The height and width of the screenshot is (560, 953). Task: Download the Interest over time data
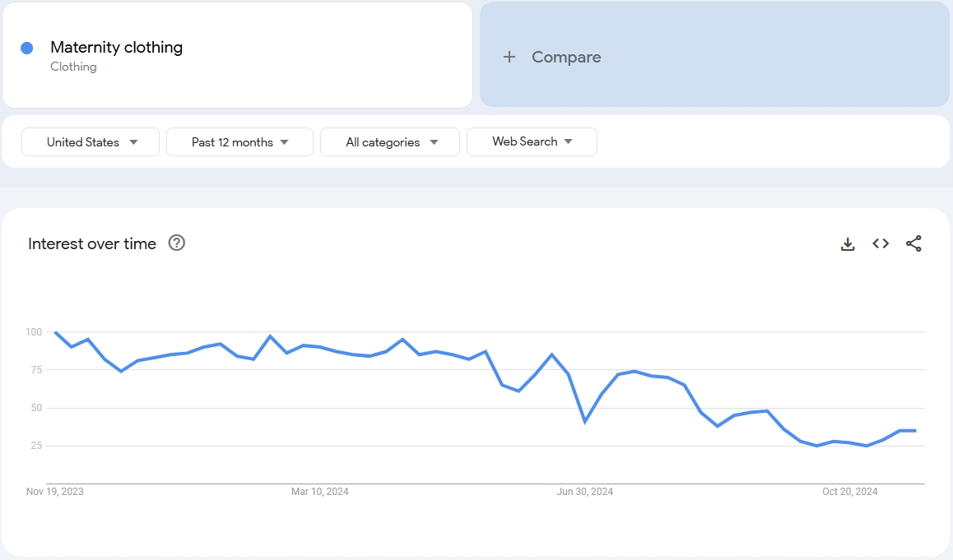click(848, 243)
